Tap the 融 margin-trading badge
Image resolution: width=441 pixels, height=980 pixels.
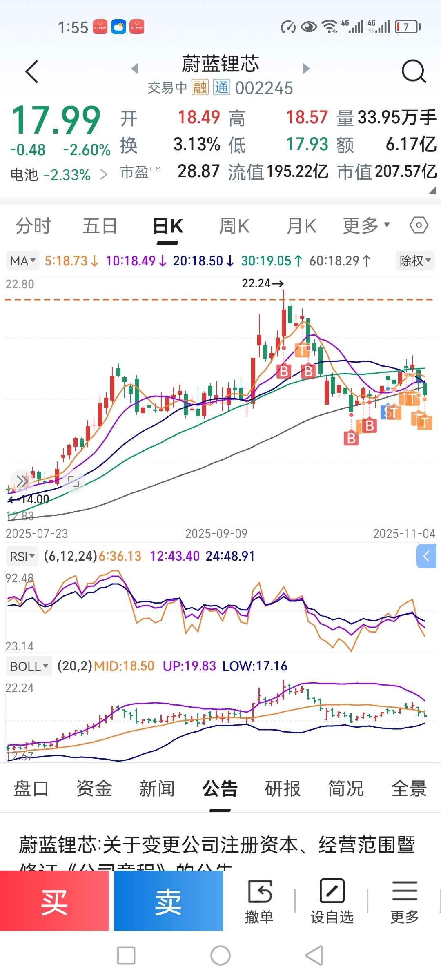[200, 87]
